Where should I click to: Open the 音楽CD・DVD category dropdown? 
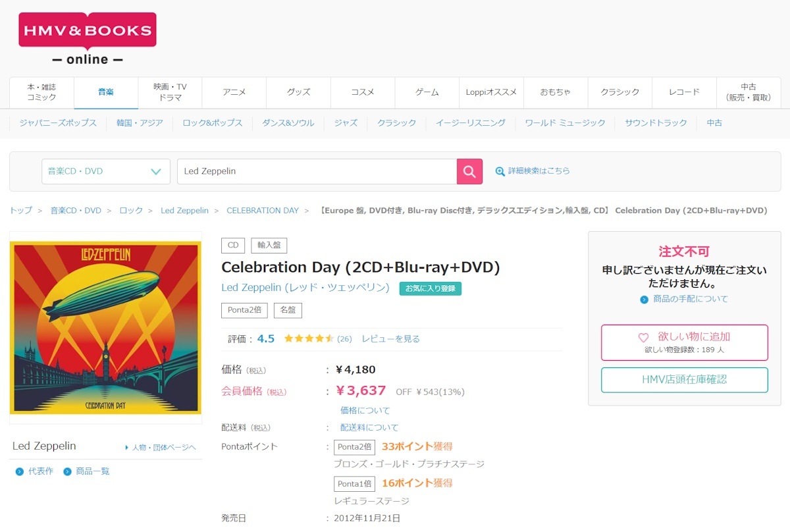(x=105, y=171)
